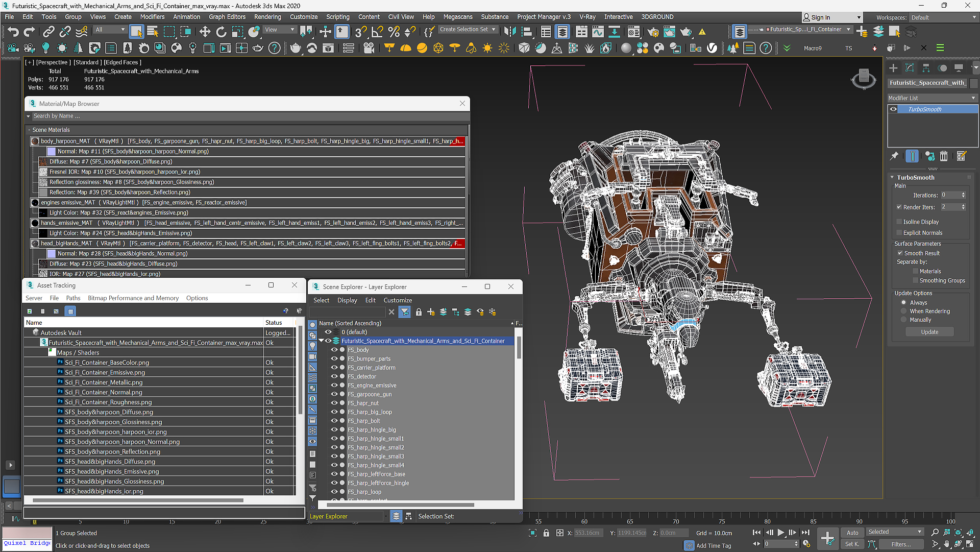Collapse the Futuristic_Spacecraft layer tree arrow
Screen dimensions: 980x552
pyautogui.click(x=321, y=341)
